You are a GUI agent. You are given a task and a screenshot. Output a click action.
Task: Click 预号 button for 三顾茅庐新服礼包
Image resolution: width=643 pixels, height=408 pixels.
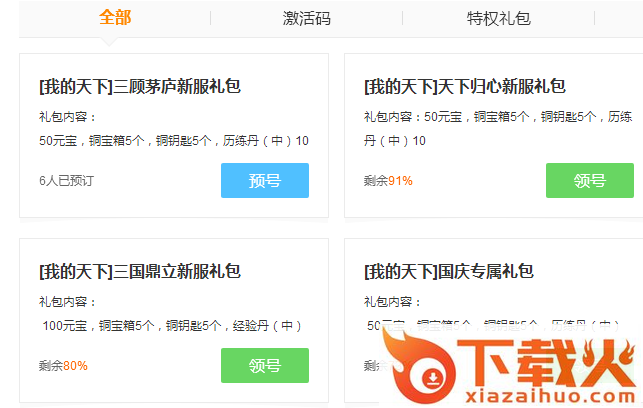click(x=265, y=180)
